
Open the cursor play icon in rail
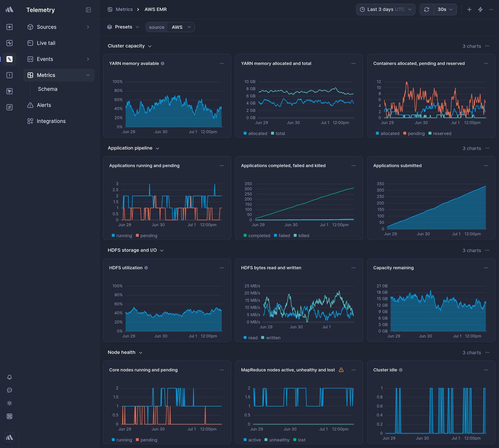pos(9,91)
